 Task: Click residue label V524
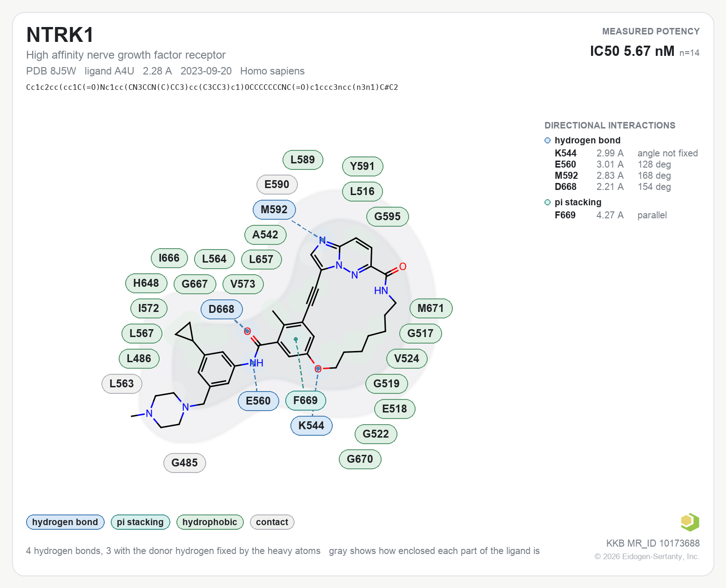click(x=407, y=358)
